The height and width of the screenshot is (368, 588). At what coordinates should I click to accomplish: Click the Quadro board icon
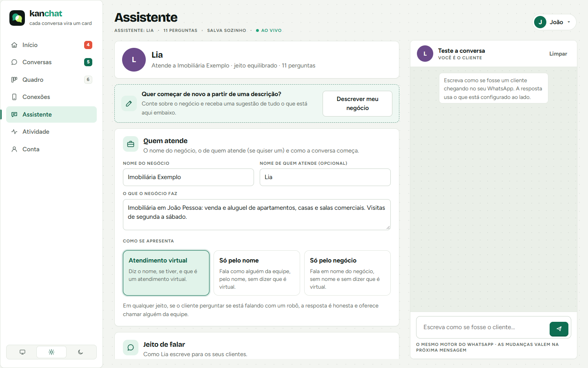click(14, 80)
